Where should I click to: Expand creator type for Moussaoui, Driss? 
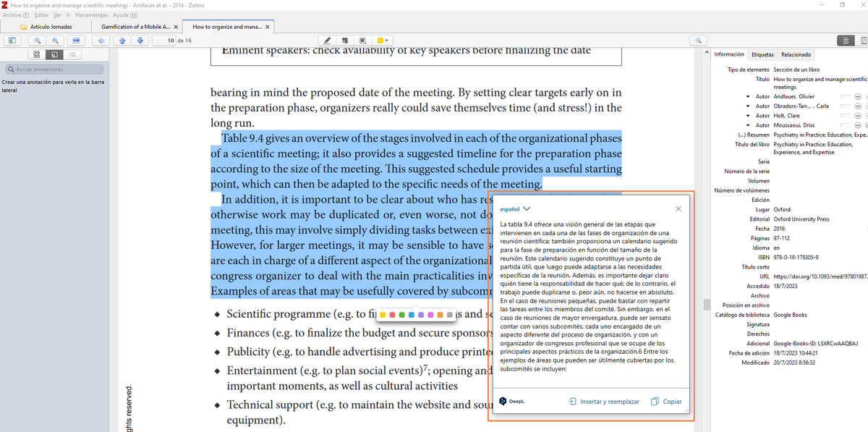pyautogui.click(x=748, y=125)
